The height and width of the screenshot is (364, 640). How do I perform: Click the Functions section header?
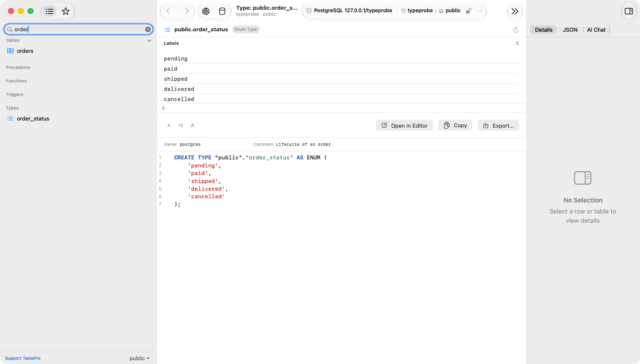pos(17,81)
